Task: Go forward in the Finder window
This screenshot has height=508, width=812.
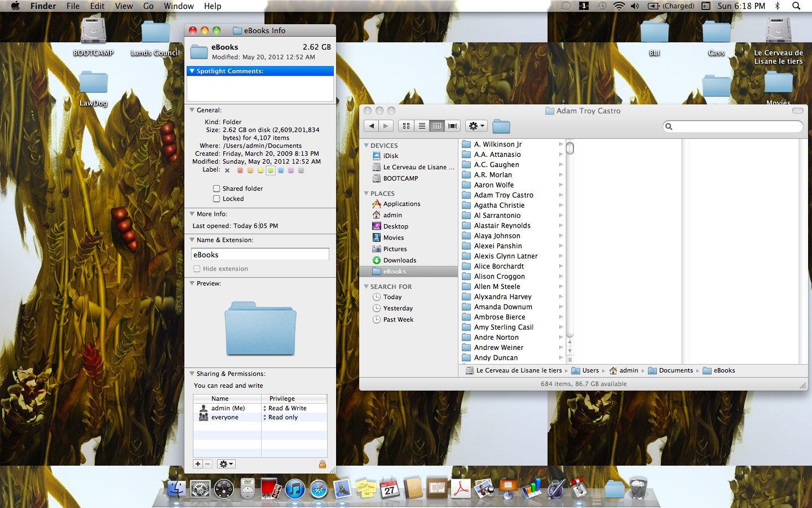Action: click(x=386, y=126)
